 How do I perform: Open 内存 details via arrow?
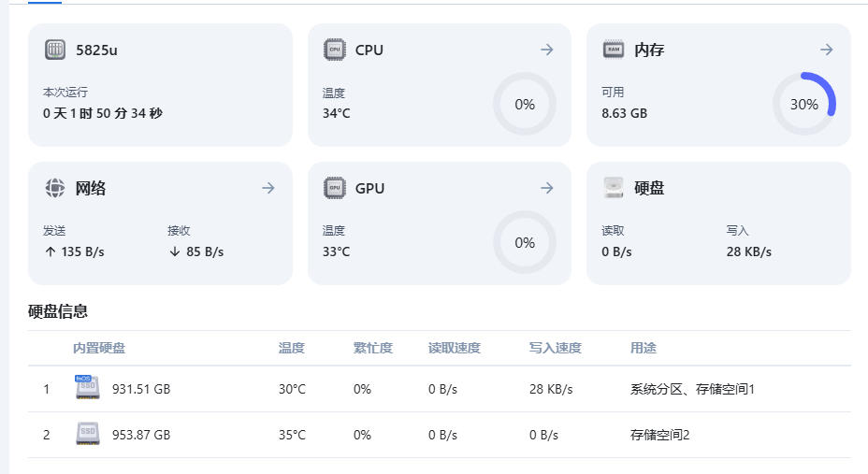click(827, 50)
